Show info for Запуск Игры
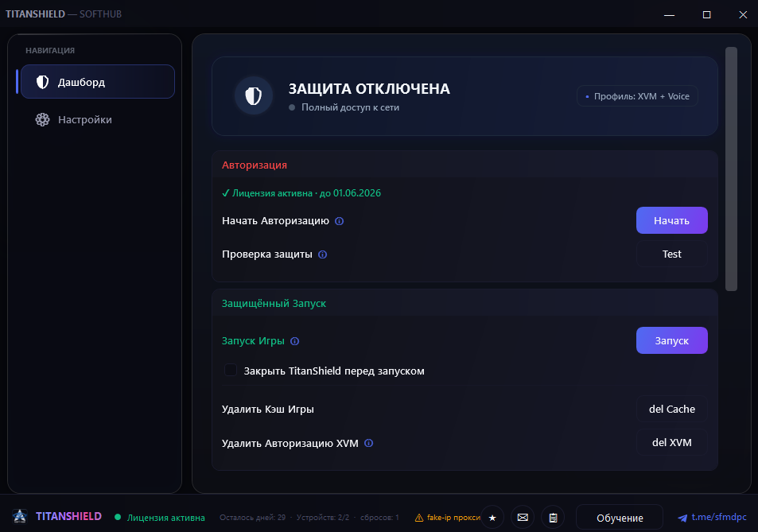Viewport: 758px width, 532px height. click(x=294, y=341)
